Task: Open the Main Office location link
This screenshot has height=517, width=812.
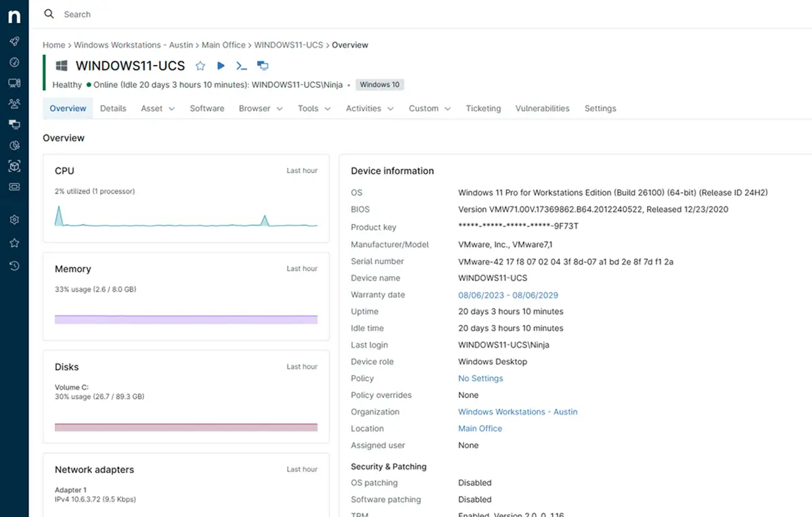Action: [480, 428]
